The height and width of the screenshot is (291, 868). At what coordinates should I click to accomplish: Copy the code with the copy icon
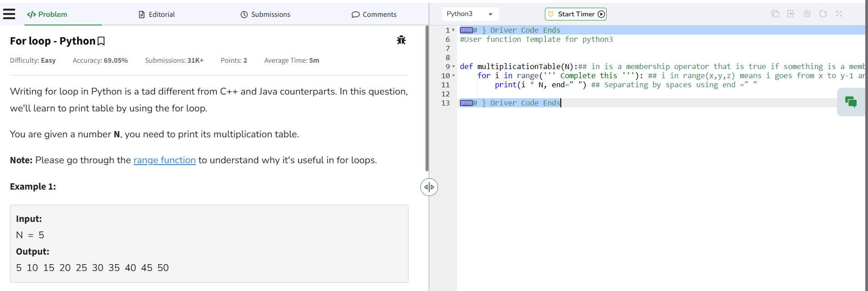[x=775, y=14]
